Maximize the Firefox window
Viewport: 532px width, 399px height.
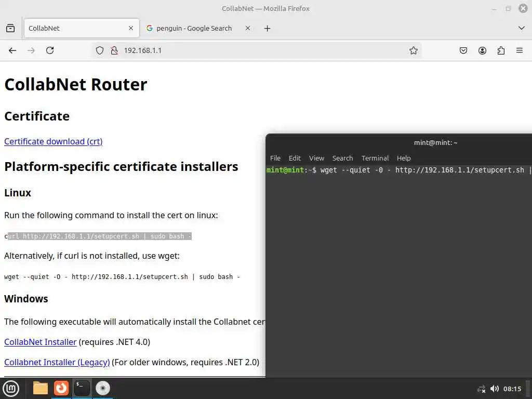(508, 8)
